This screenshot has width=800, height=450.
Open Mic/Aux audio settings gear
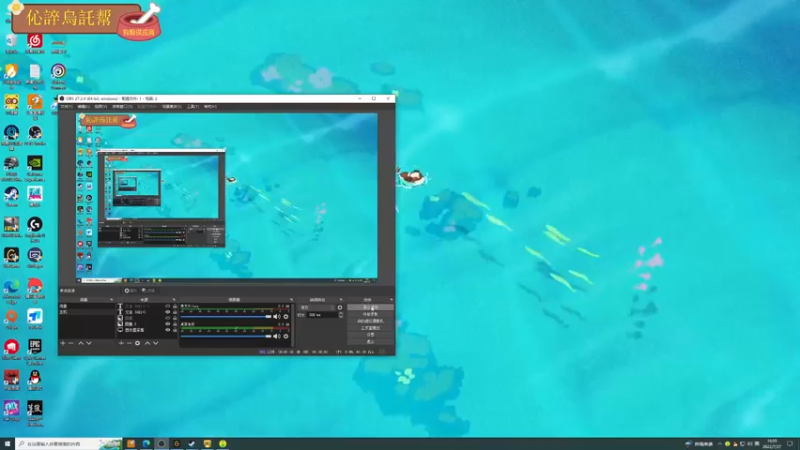[286, 316]
